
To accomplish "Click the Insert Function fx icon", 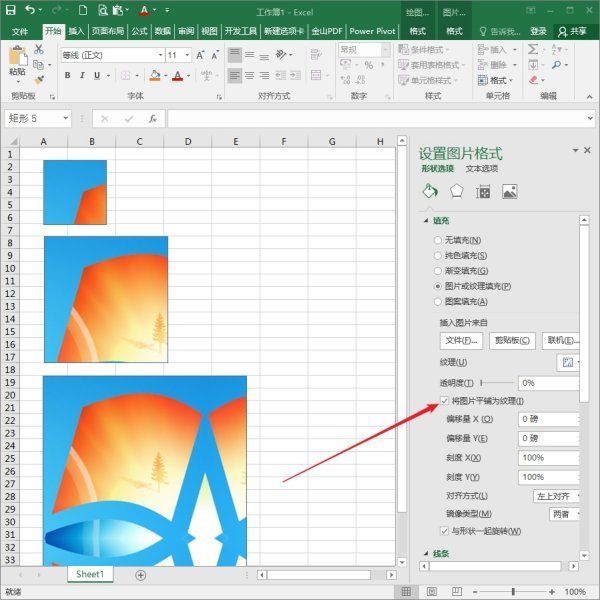I will pyautogui.click(x=153, y=119).
